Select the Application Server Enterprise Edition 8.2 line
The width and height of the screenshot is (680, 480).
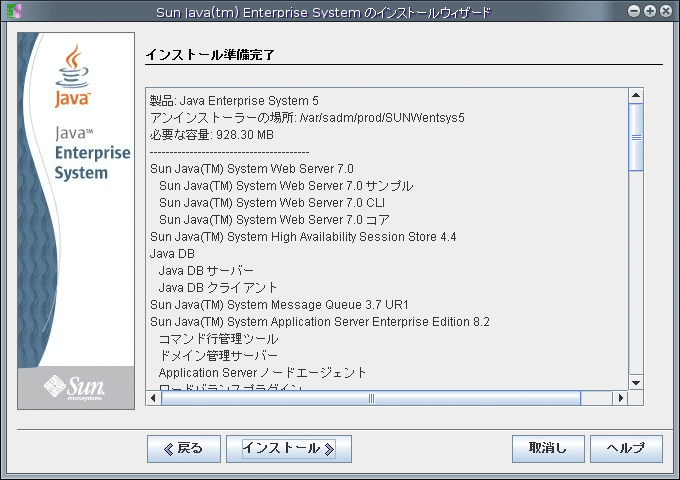click(320, 322)
